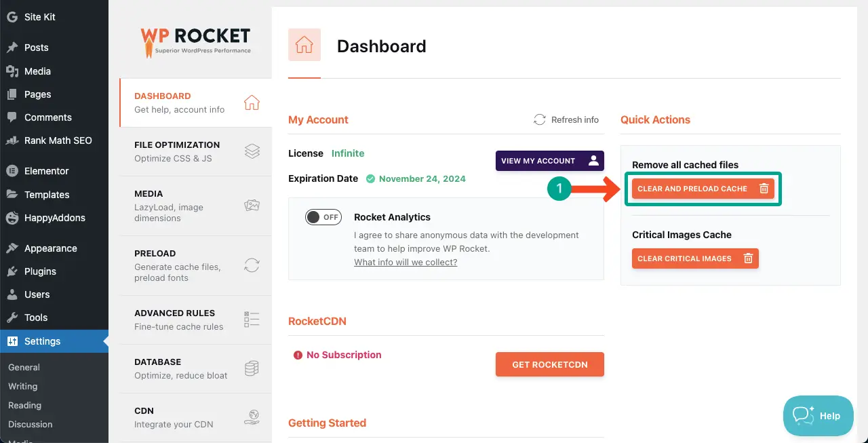Switch to the Preload tab
Screen dimensions: 868x443
(196, 265)
